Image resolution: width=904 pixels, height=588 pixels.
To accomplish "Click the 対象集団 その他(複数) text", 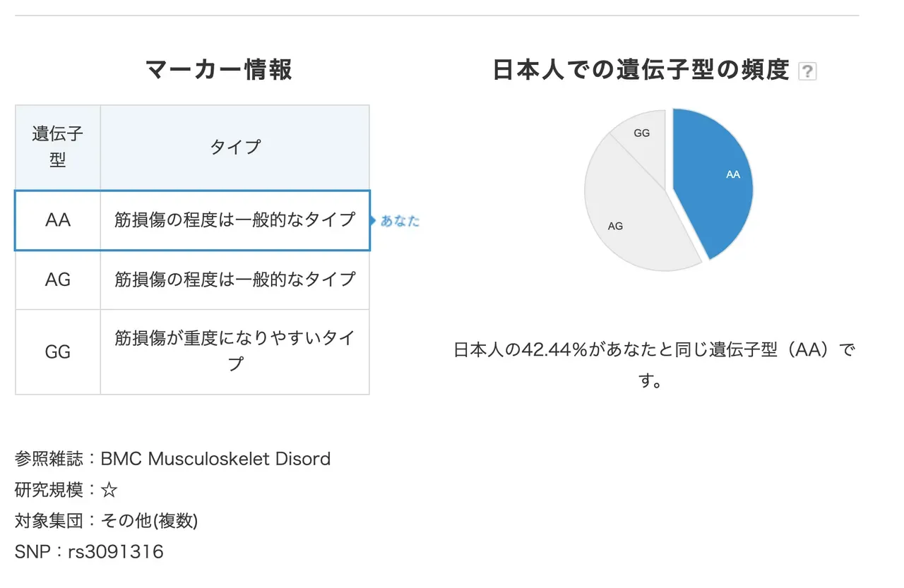I will (x=149, y=521).
